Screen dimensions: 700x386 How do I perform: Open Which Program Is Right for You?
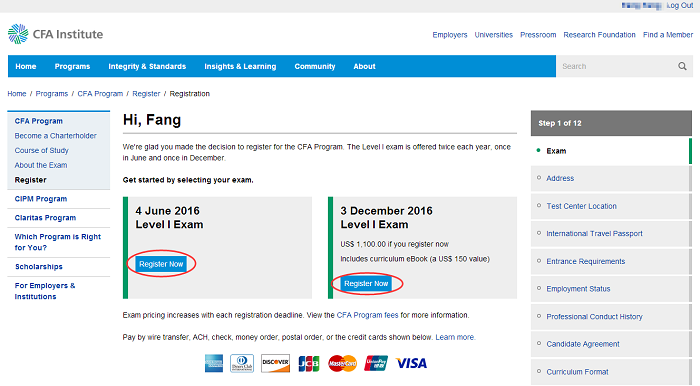[58, 242]
